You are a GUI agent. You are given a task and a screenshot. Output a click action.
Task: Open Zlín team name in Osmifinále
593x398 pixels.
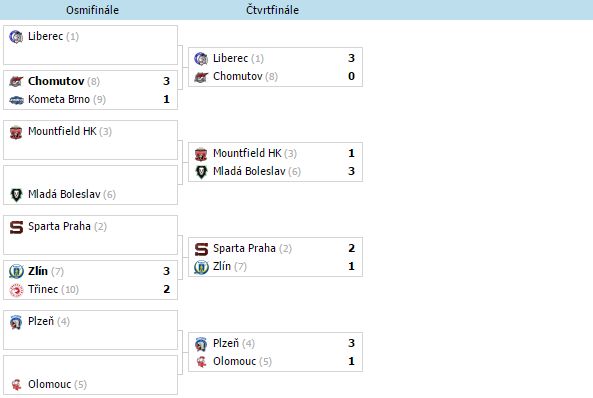(x=38, y=271)
